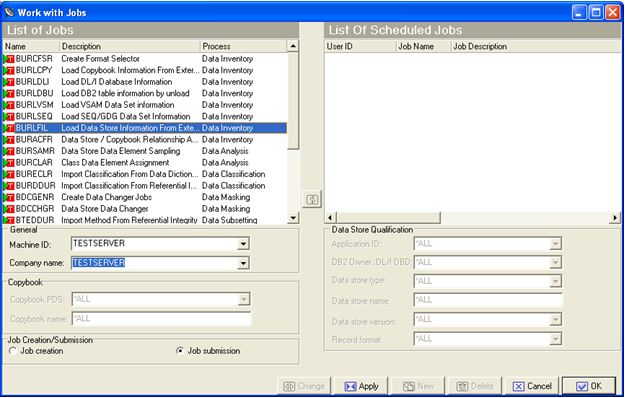
Task: Click the User ID column header
Action: click(x=361, y=46)
